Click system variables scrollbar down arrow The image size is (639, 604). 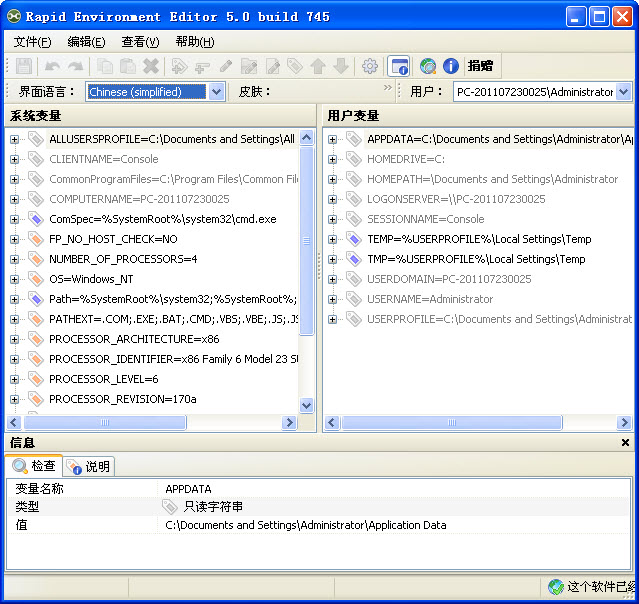pyautogui.click(x=306, y=406)
